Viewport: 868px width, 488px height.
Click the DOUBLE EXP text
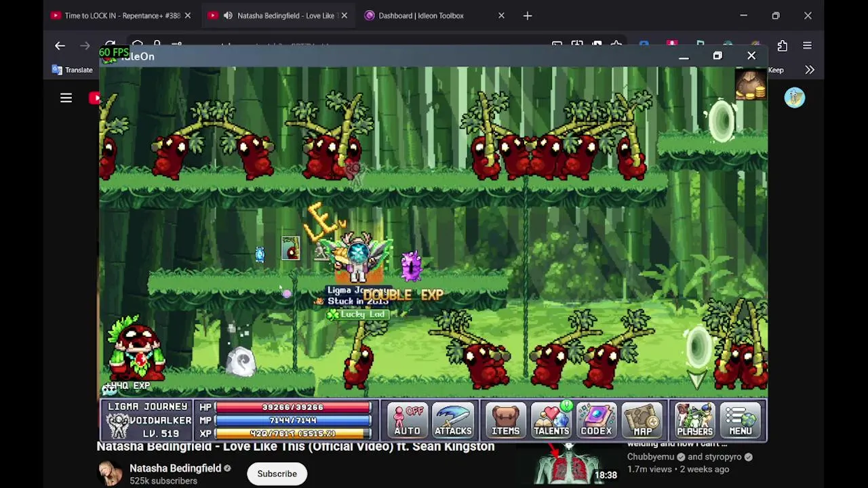point(403,295)
